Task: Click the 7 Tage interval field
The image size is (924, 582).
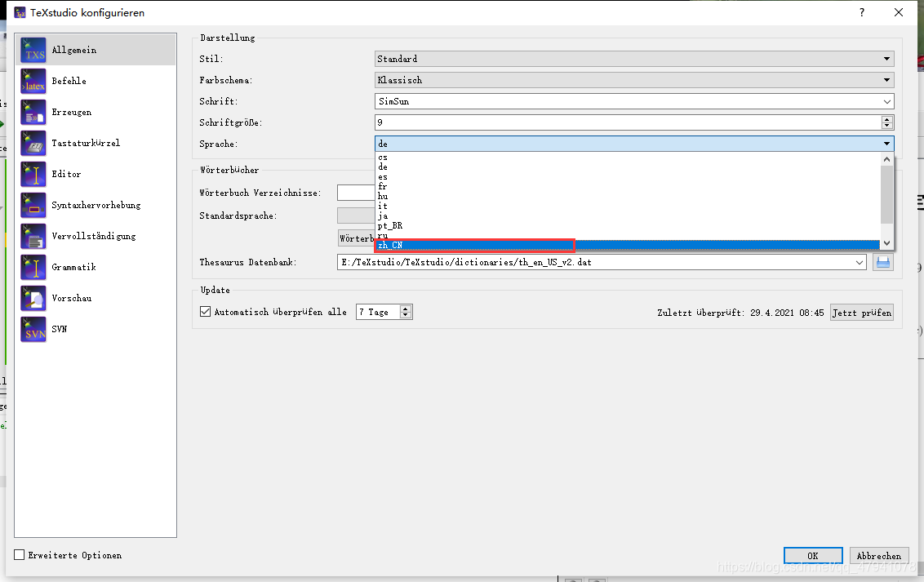Action: (378, 312)
